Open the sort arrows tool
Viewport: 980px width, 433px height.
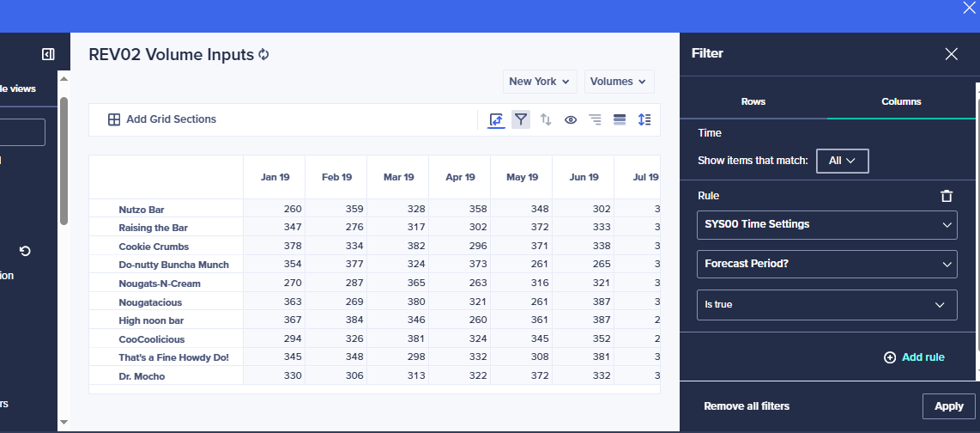pos(546,119)
